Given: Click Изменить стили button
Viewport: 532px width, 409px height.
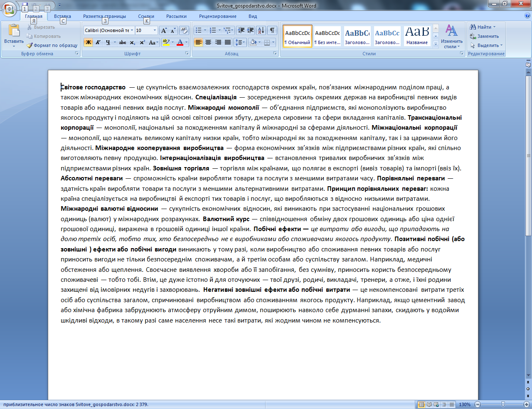Looking at the screenshot, I should pyautogui.click(x=452, y=37).
